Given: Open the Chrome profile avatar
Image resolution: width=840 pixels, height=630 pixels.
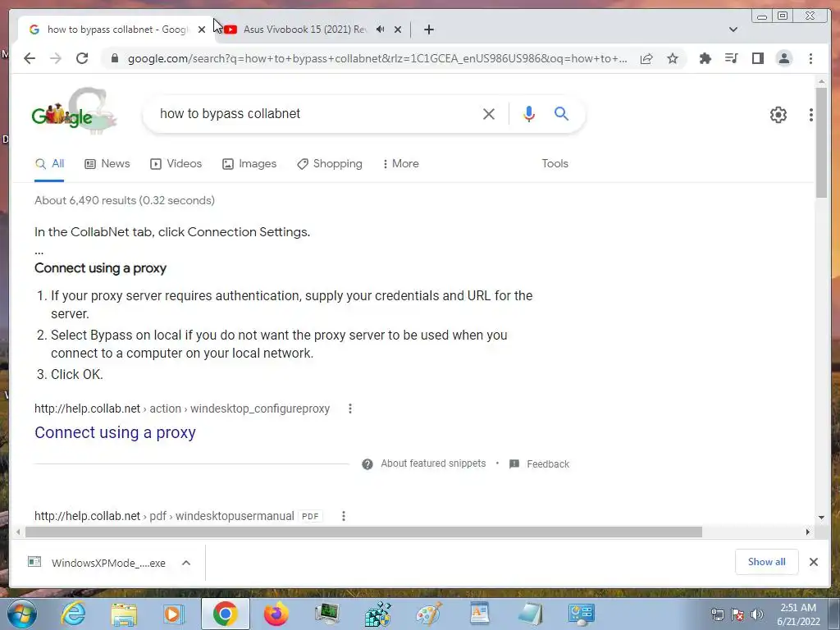Looking at the screenshot, I should [783, 58].
